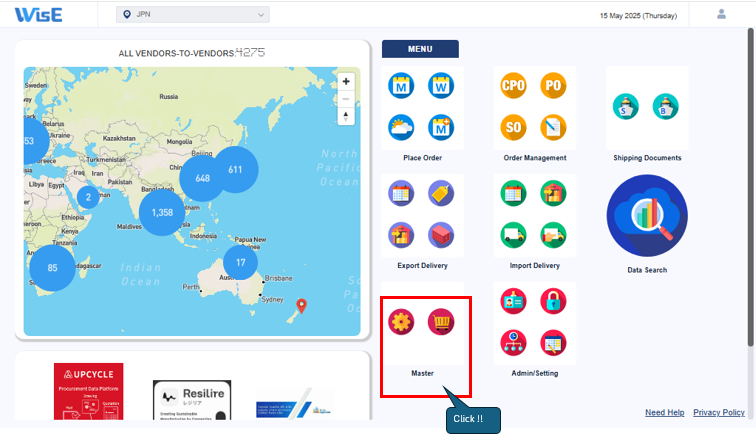
Task: Click the WisE logo
Action: tap(39, 15)
